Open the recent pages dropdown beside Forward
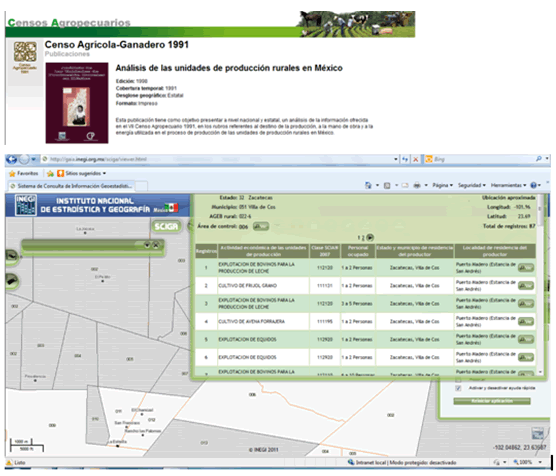 [33, 160]
